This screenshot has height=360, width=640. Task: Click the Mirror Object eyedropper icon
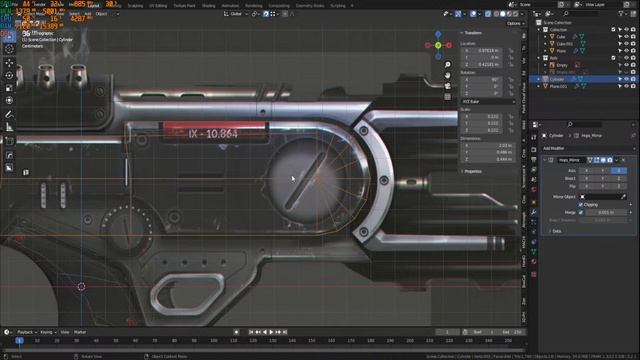point(623,197)
